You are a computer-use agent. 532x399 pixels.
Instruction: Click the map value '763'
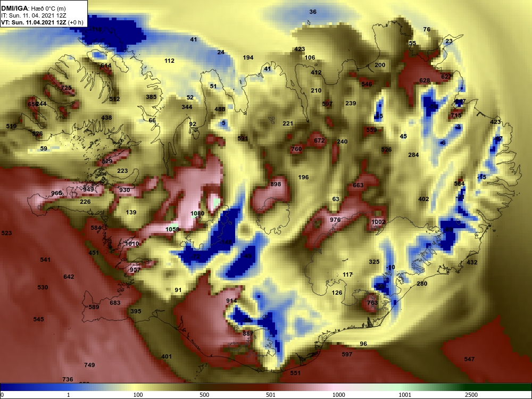click(x=372, y=303)
